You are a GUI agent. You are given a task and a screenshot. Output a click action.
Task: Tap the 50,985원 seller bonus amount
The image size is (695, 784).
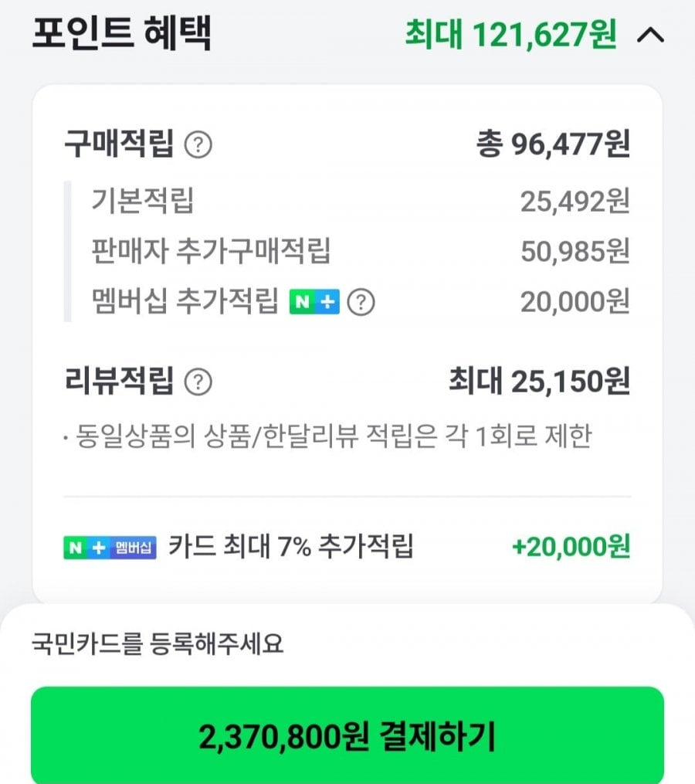[x=575, y=251]
